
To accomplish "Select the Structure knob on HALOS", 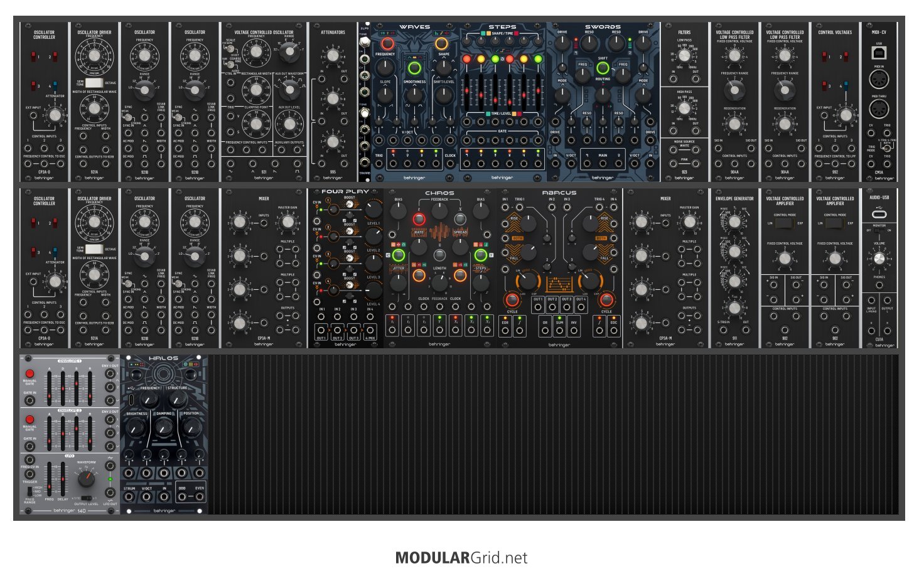I will [178, 400].
